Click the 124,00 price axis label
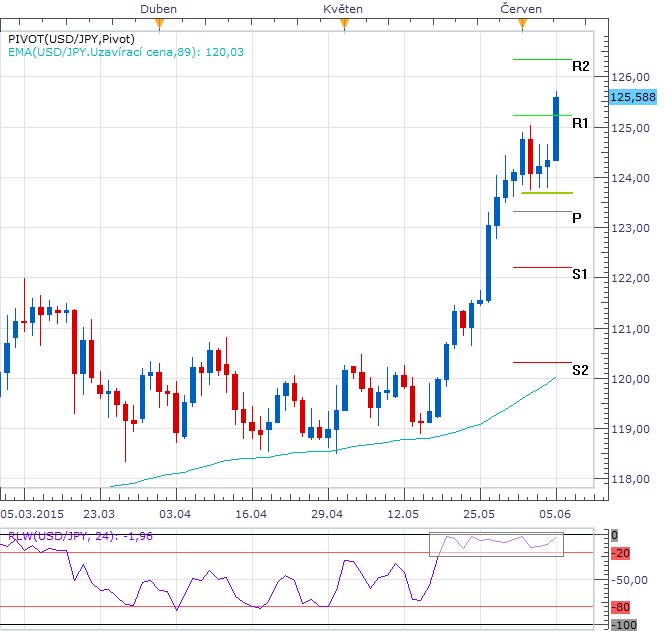Image resolution: width=666 pixels, height=631 pixels. pyautogui.click(x=630, y=178)
